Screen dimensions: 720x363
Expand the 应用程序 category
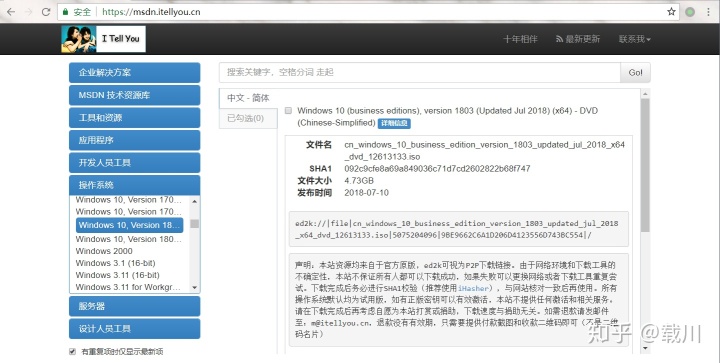tap(135, 140)
